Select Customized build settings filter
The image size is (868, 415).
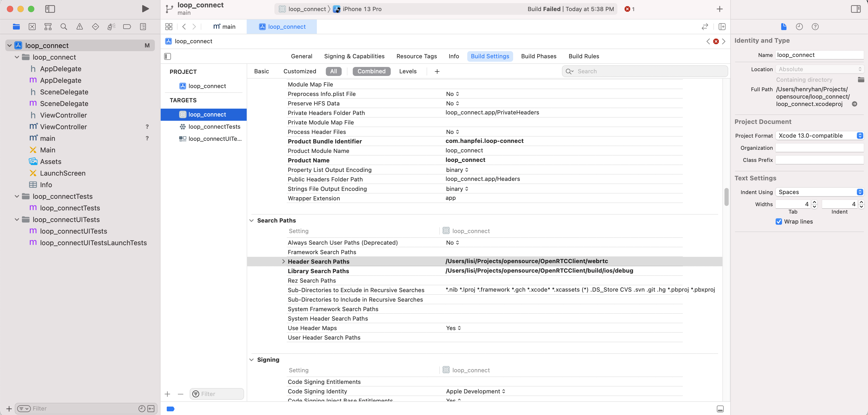coord(299,71)
